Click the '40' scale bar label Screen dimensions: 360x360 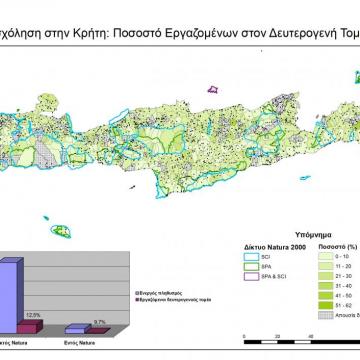[311, 336]
